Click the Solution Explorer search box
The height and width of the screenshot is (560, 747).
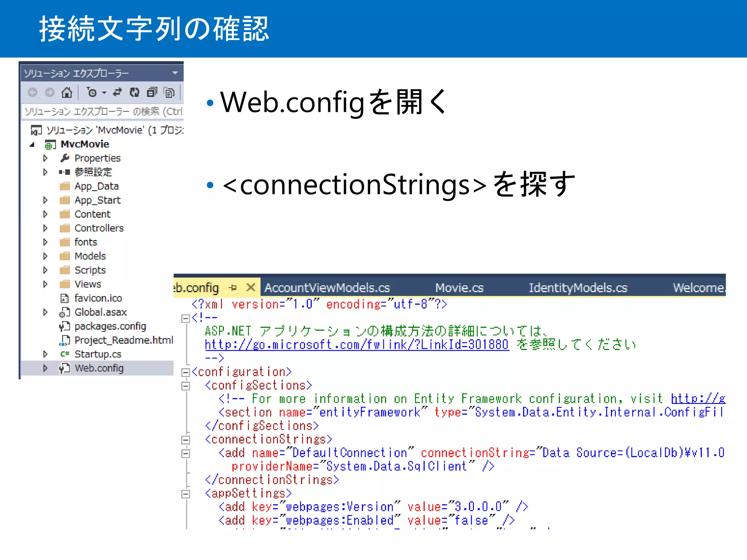pyautogui.click(x=103, y=111)
